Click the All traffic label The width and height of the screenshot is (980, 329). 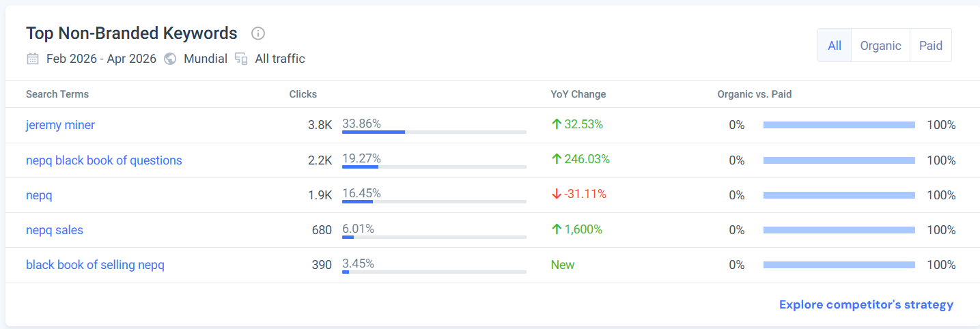click(x=280, y=59)
